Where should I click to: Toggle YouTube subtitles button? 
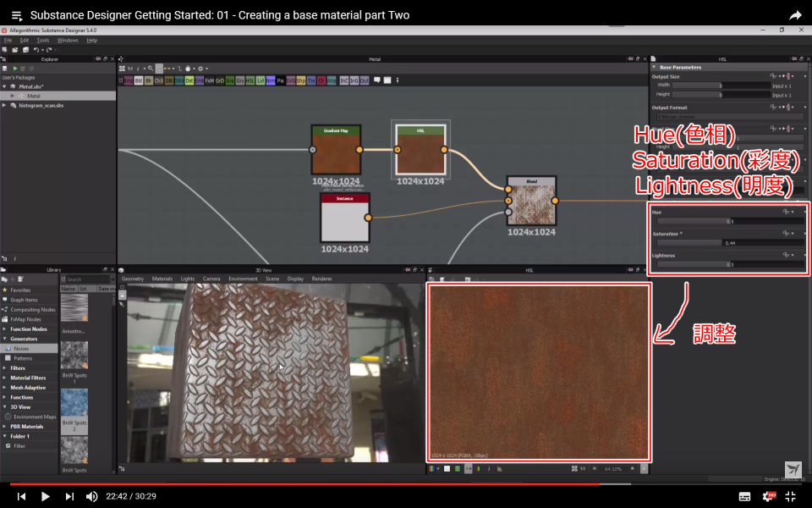(x=744, y=497)
